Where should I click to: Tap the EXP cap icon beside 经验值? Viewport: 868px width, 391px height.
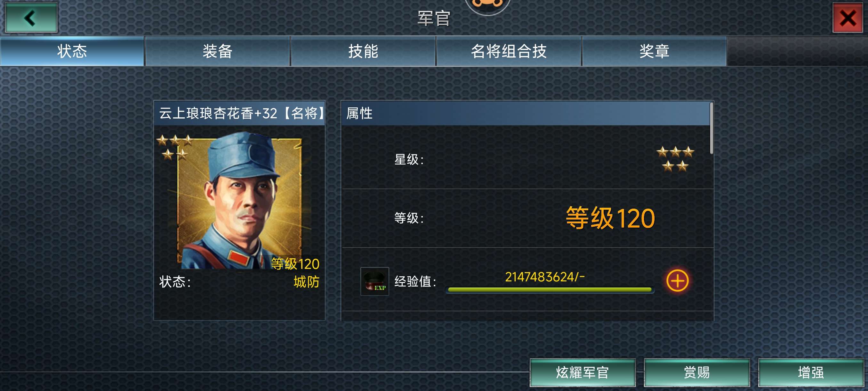pyautogui.click(x=375, y=281)
